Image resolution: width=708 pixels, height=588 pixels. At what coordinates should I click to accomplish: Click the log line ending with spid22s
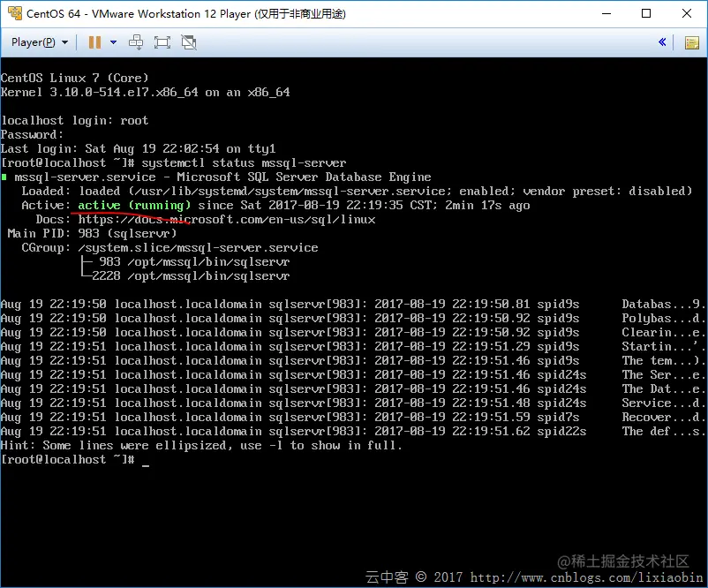[352, 432]
